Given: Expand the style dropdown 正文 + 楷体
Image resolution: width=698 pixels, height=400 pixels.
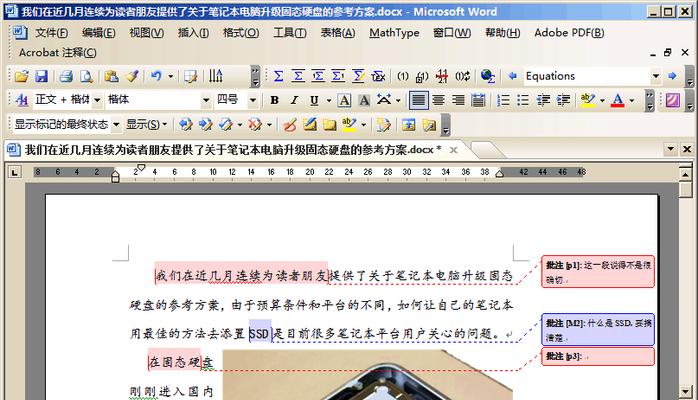Looking at the screenshot, I should tap(97, 100).
